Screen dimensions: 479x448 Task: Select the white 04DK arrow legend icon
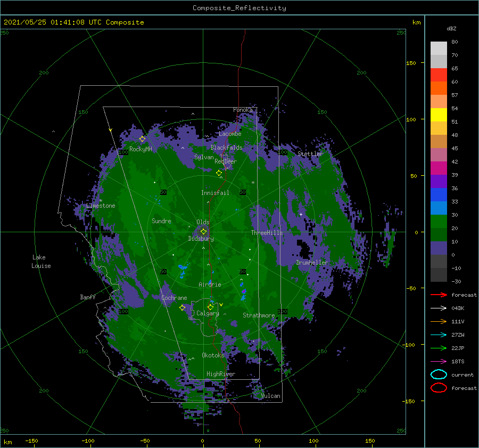click(439, 308)
